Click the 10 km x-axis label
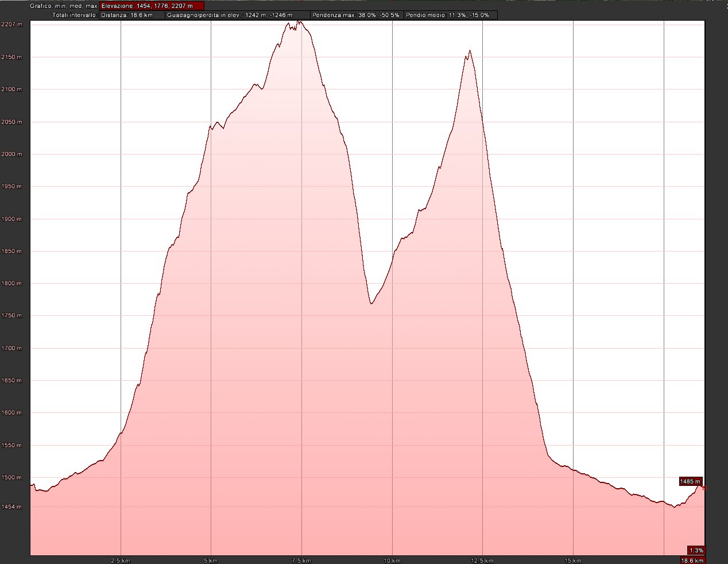Image resolution: width=728 pixels, height=564 pixels. click(x=392, y=561)
